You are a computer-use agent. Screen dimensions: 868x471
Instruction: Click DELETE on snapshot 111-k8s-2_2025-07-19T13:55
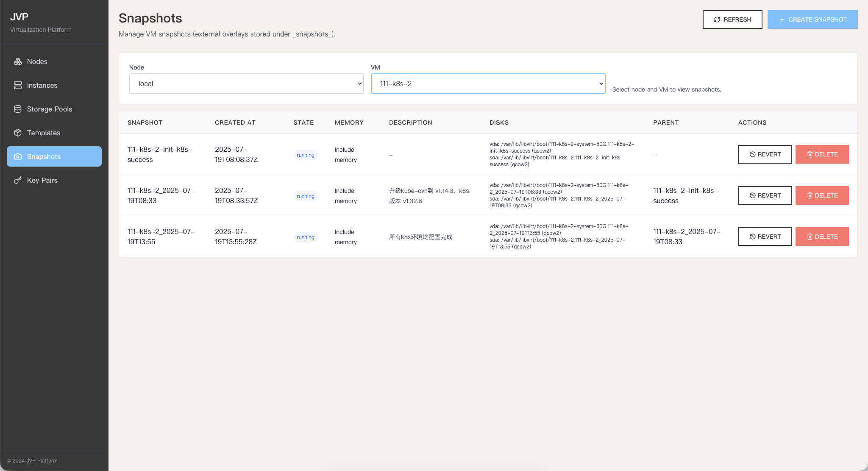tap(822, 236)
